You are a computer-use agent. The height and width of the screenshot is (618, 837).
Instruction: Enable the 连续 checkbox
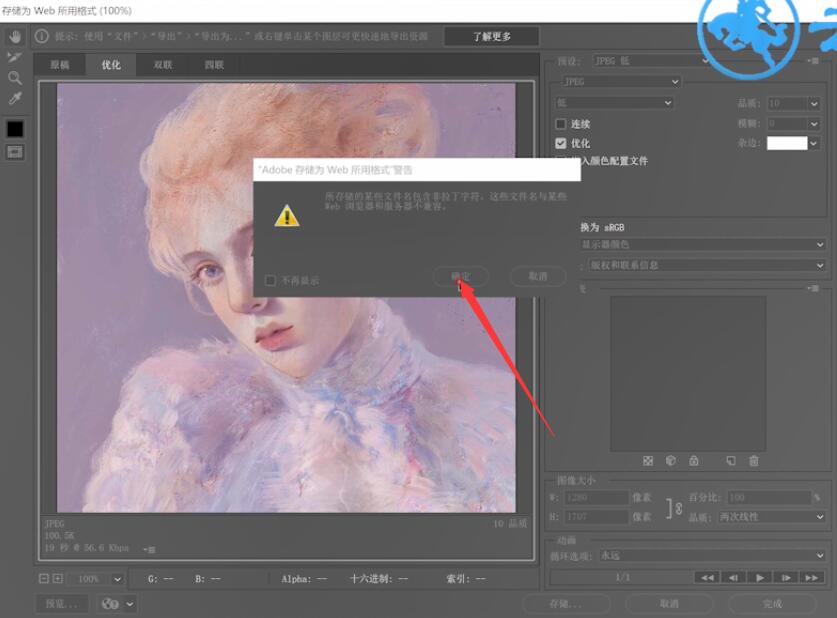tap(560, 124)
